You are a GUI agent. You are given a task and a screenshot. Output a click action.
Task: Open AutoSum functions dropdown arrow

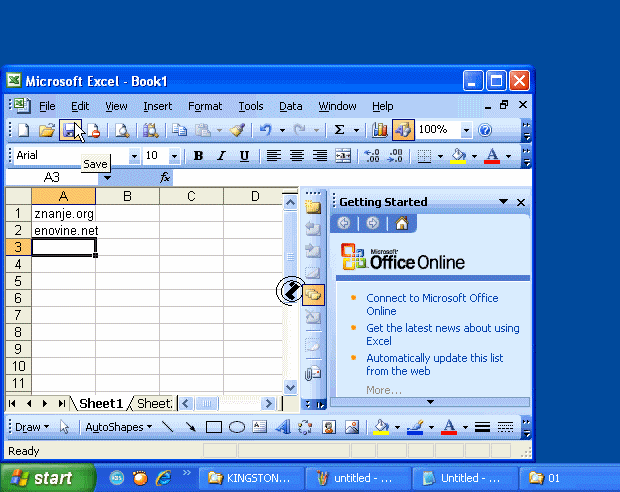tap(356, 130)
